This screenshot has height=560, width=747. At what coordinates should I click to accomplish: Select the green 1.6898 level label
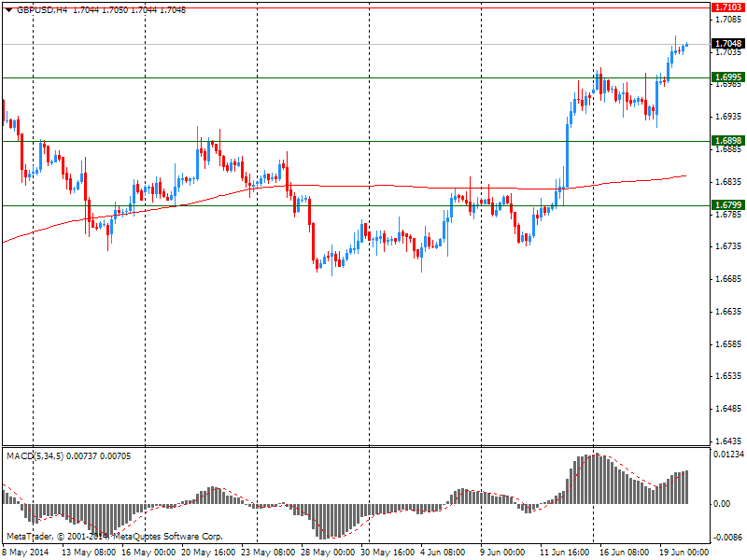coord(728,141)
